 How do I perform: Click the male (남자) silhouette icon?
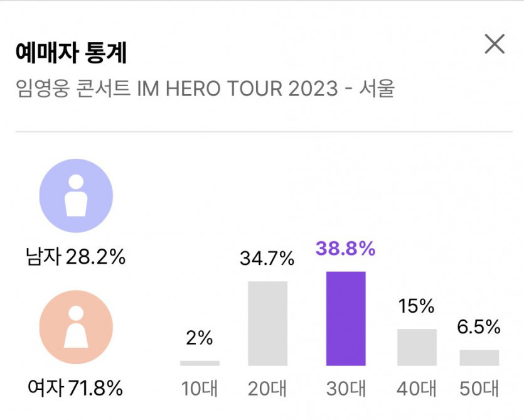click(76, 196)
